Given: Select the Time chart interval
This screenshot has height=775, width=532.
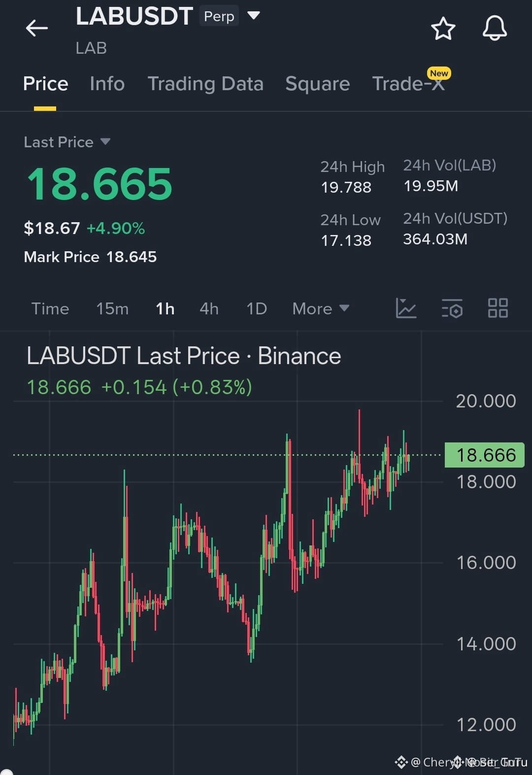Looking at the screenshot, I should [x=50, y=309].
